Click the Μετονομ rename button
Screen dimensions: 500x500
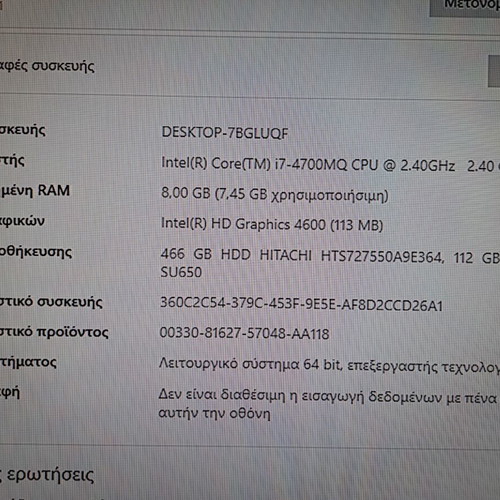coord(465,7)
